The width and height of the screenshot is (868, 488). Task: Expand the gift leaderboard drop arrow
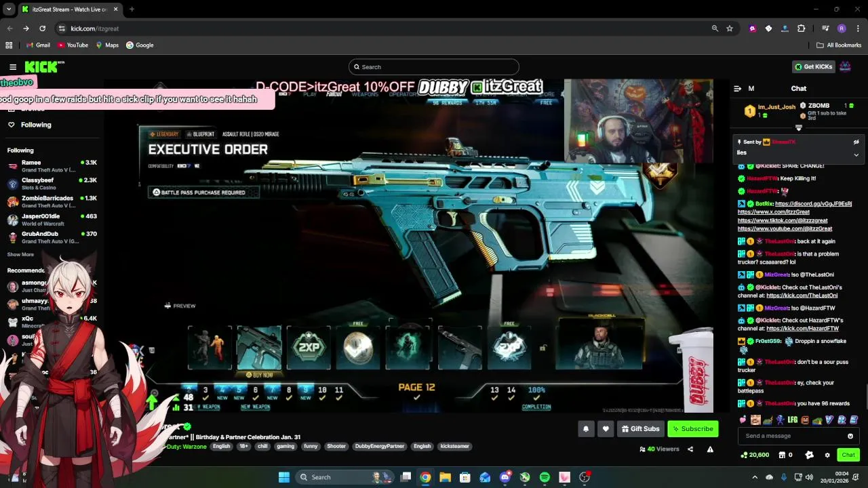(799, 127)
